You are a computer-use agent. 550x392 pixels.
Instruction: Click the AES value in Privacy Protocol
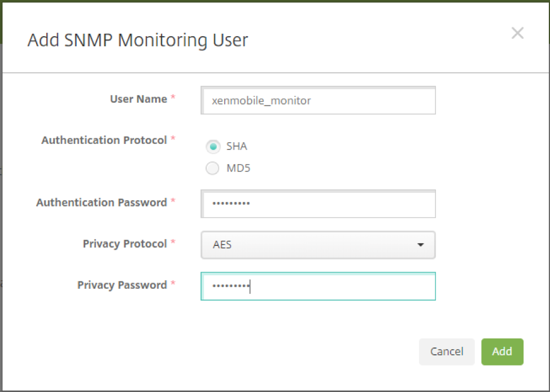pyautogui.click(x=222, y=245)
